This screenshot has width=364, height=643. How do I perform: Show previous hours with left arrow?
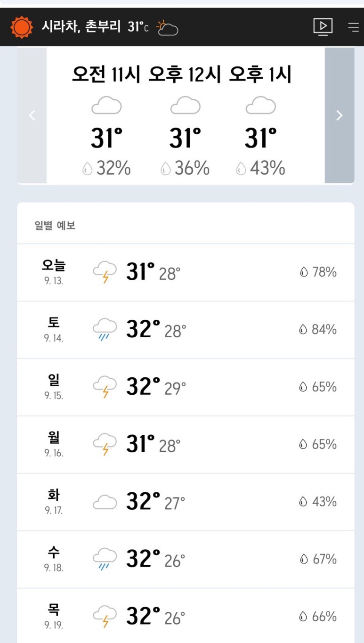click(32, 115)
